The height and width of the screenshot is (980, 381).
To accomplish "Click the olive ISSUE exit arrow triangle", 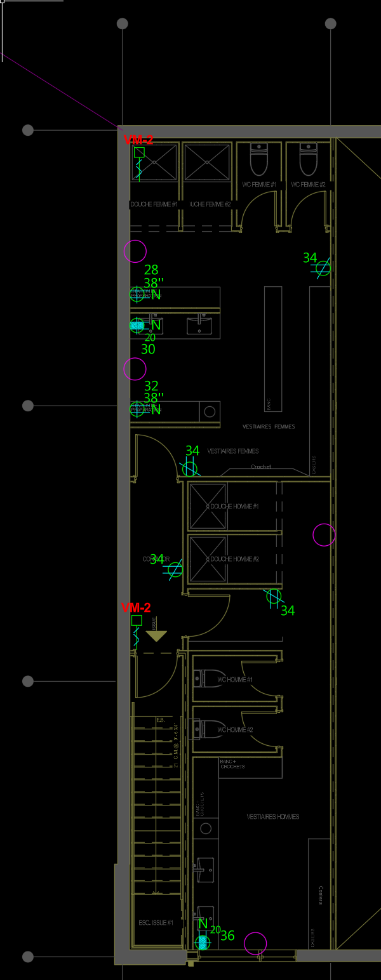I will (x=156, y=635).
